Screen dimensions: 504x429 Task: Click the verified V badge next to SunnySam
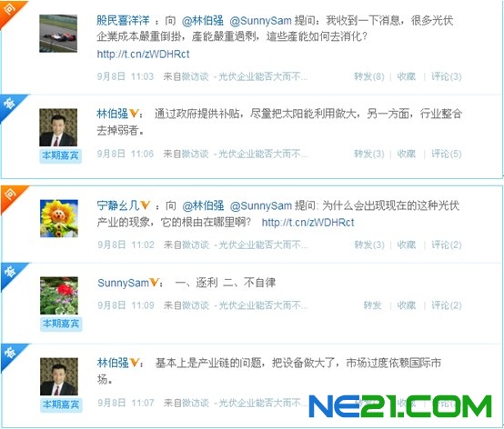(155, 283)
